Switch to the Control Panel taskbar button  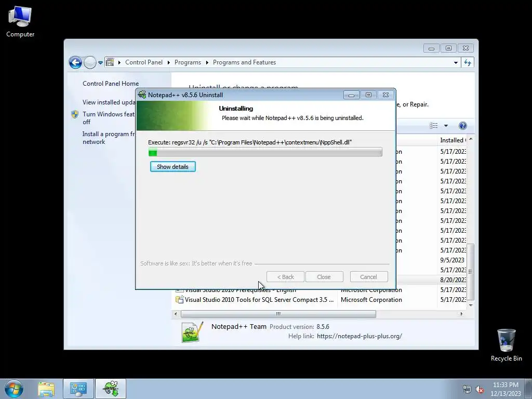point(78,389)
